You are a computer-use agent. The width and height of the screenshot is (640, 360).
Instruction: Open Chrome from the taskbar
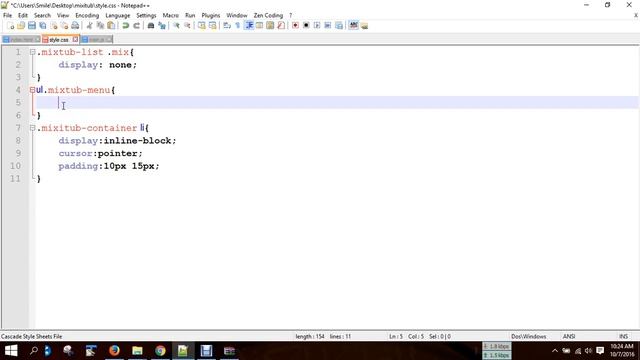click(160, 351)
